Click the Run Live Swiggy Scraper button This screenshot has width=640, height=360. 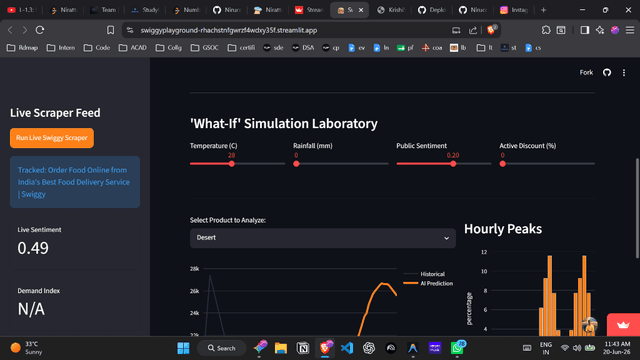(52, 138)
